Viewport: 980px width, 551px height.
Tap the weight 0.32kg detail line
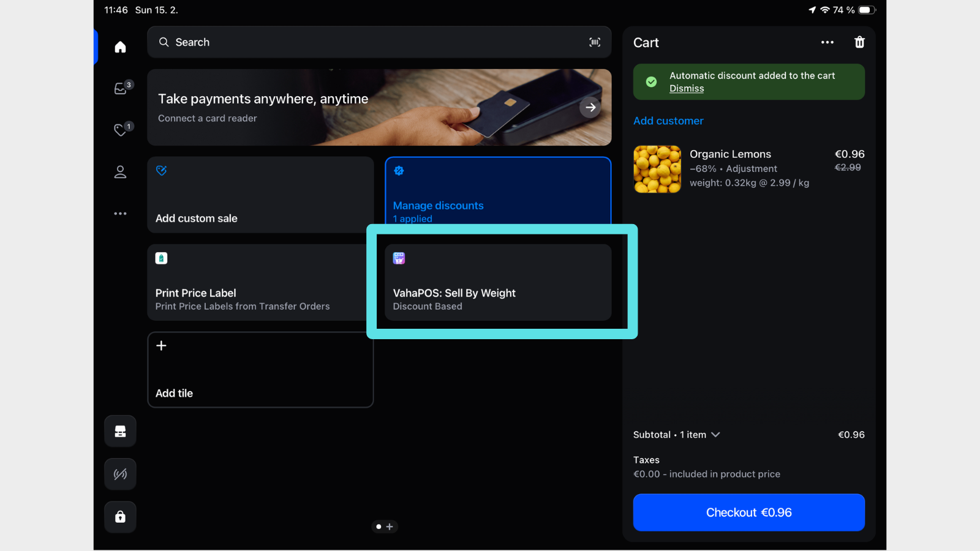tap(749, 183)
